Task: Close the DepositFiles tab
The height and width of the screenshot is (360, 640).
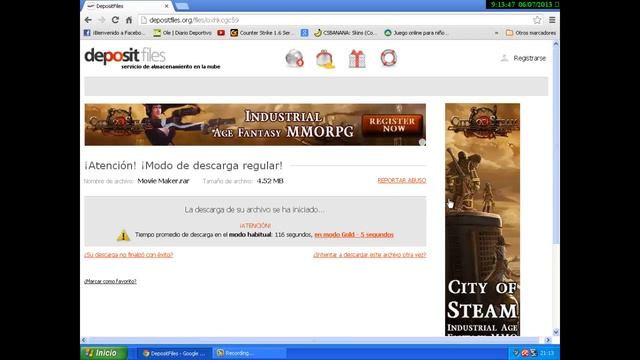Action: (x=167, y=6)
